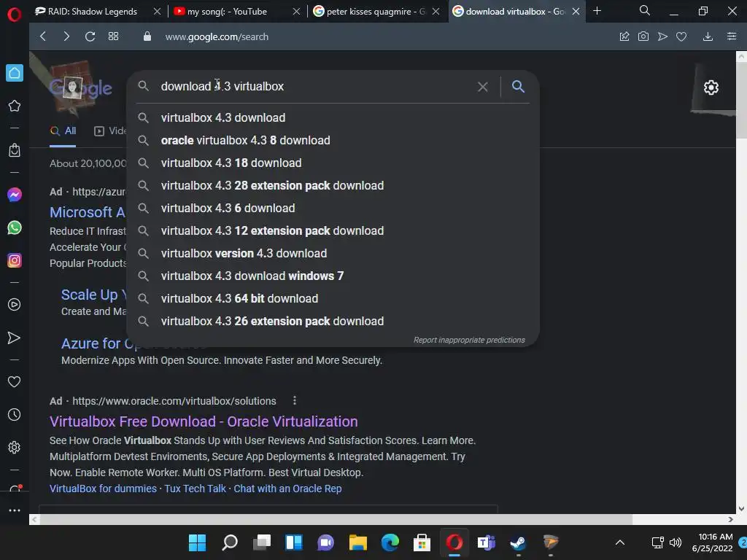Open a new browser tab
The image size is (747, 560).
pos(597,11)
